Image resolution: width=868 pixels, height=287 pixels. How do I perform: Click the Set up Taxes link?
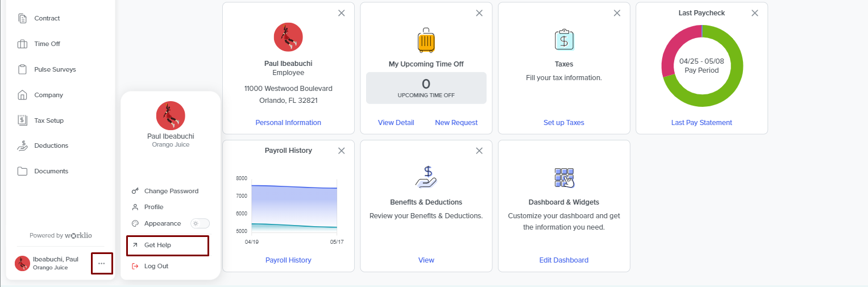tap(563, 123)
